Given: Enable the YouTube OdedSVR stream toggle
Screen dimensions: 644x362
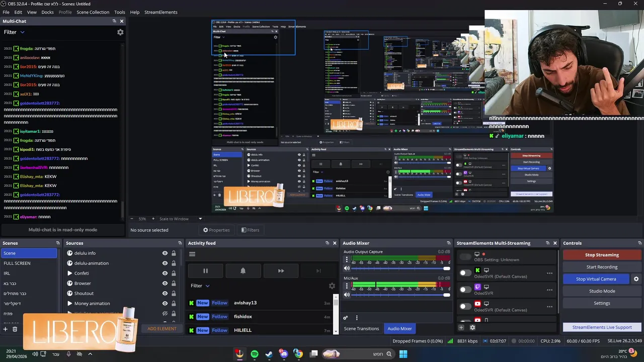Looking at the screenshot, I should (465, 306).
